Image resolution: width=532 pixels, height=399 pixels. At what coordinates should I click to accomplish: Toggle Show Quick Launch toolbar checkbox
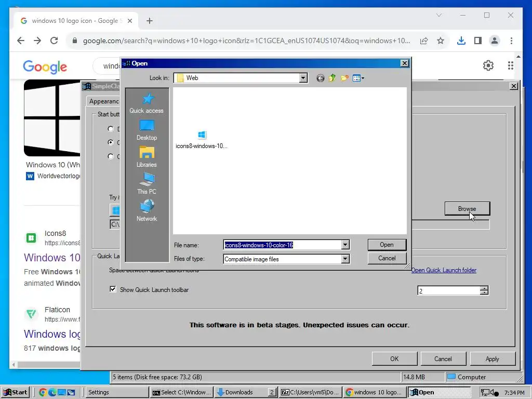113,289
